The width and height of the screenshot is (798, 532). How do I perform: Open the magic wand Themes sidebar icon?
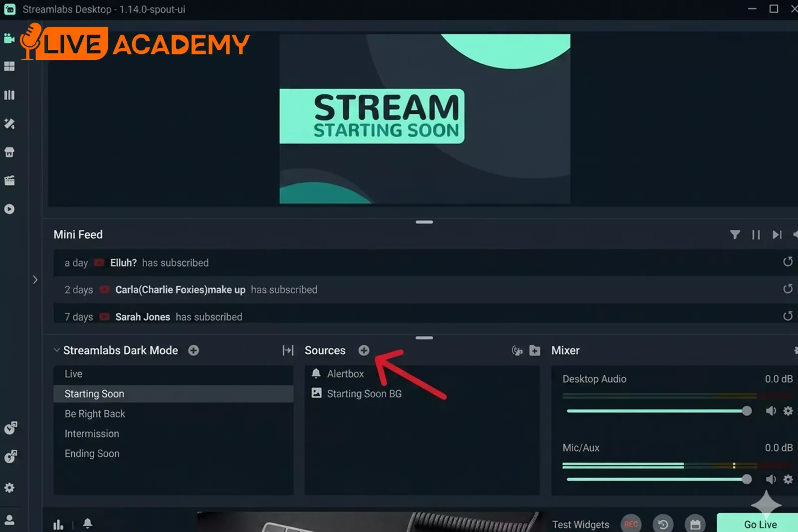tap(9, 124)
